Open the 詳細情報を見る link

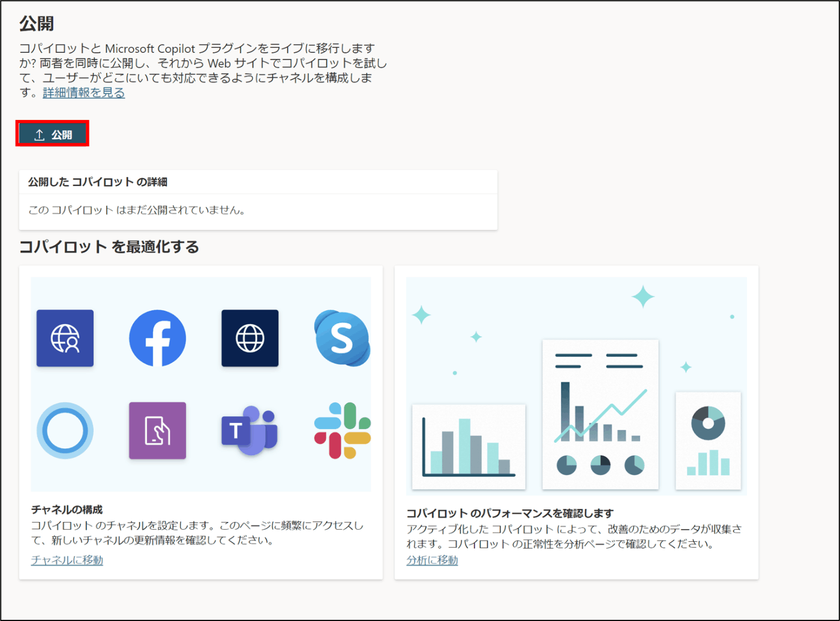coord(84,92)
